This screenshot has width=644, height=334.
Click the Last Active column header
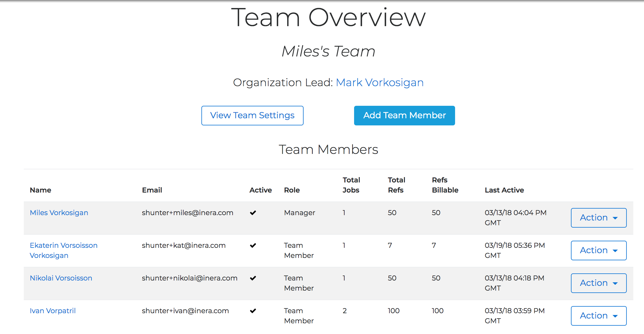click(504, 190)
